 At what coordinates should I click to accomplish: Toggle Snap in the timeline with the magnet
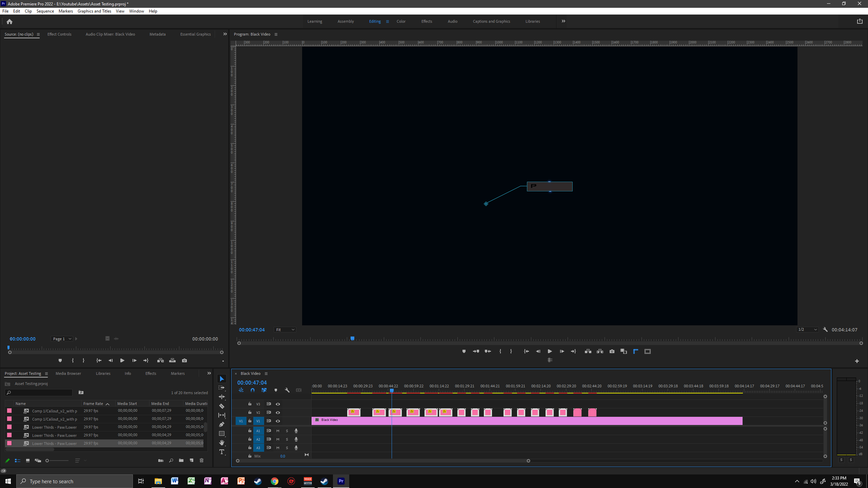252,390
